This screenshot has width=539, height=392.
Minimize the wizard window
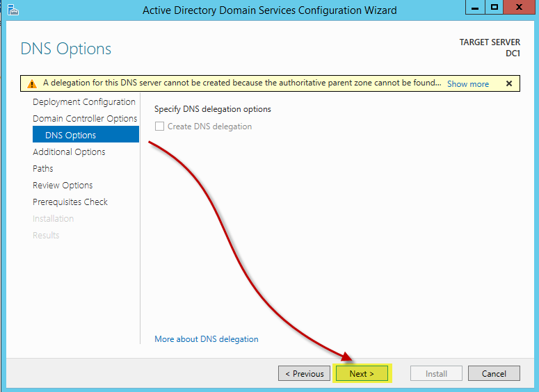pyautogui.click(x=476, y=7)
